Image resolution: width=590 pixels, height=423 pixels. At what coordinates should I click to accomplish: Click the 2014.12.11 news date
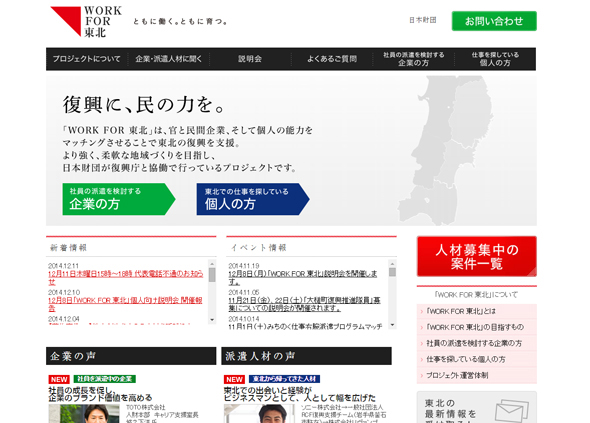coord(63,266)
